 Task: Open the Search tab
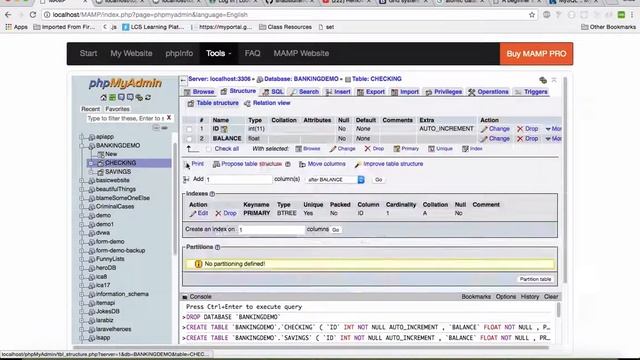pyautogui.click(x=304, y=92)
